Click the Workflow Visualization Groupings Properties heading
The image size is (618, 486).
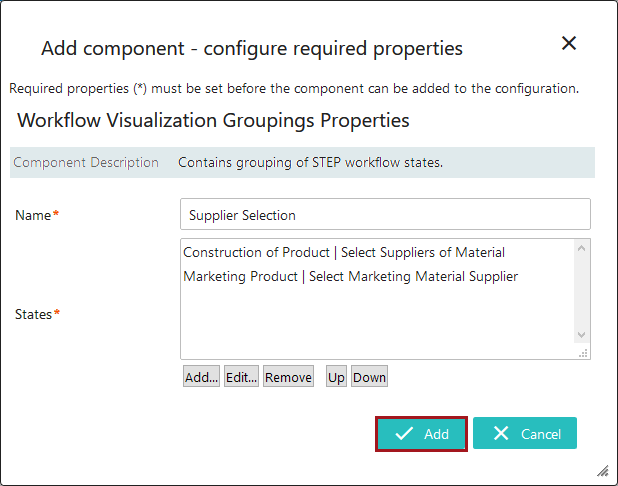[x=214, y=121]
